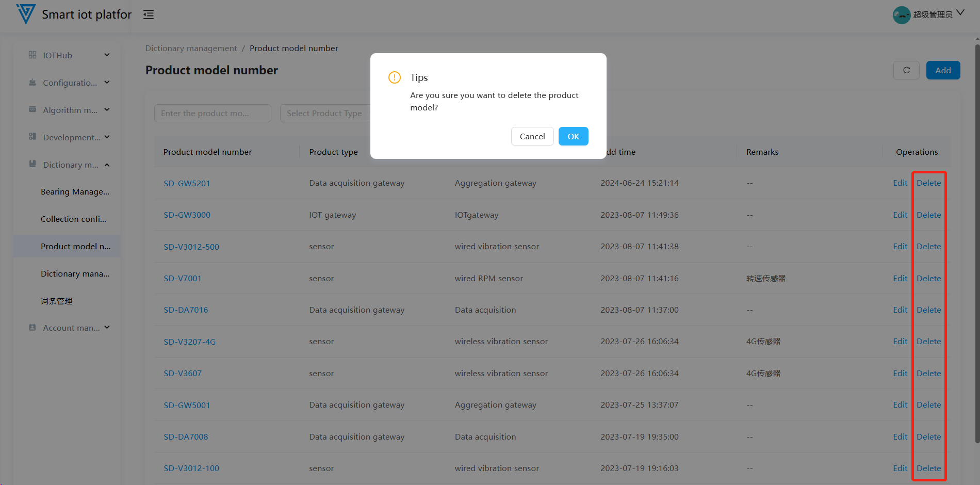The image size is (980, 485).
Task: Open the Select Product Type dropdown
Action: pos(325,114)
